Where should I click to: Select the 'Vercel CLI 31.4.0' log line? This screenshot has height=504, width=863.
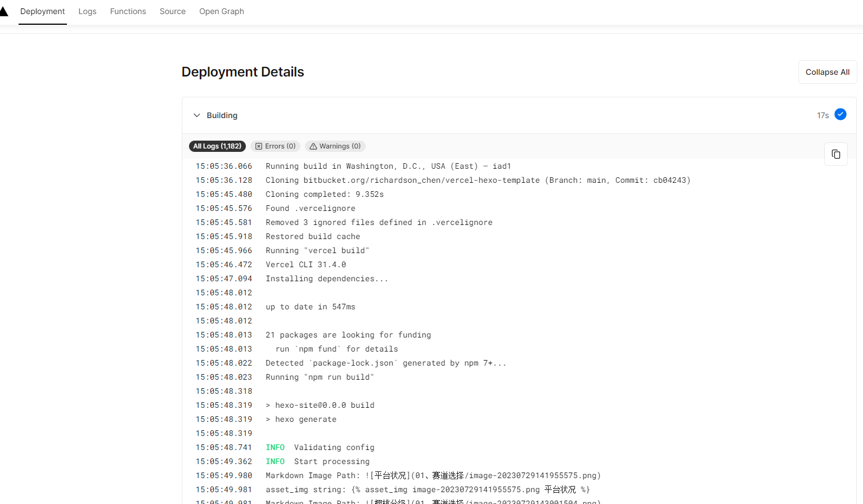(305, 265)
